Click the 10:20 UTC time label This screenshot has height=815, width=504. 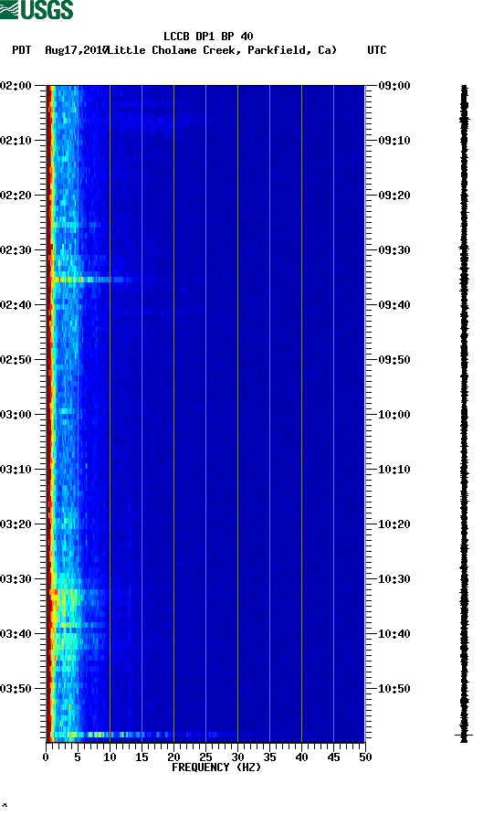click(x=394, y=524)
